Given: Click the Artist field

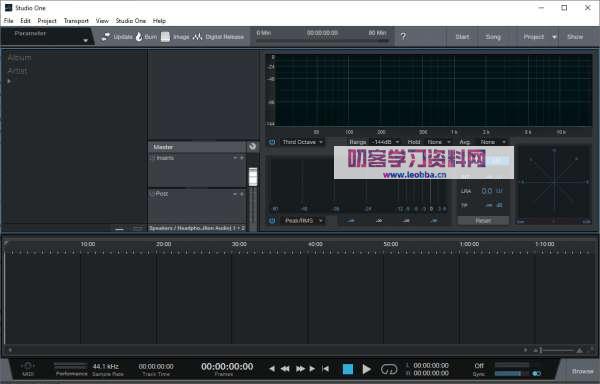Looking at the screenshot, I should (x=18, y=70).
